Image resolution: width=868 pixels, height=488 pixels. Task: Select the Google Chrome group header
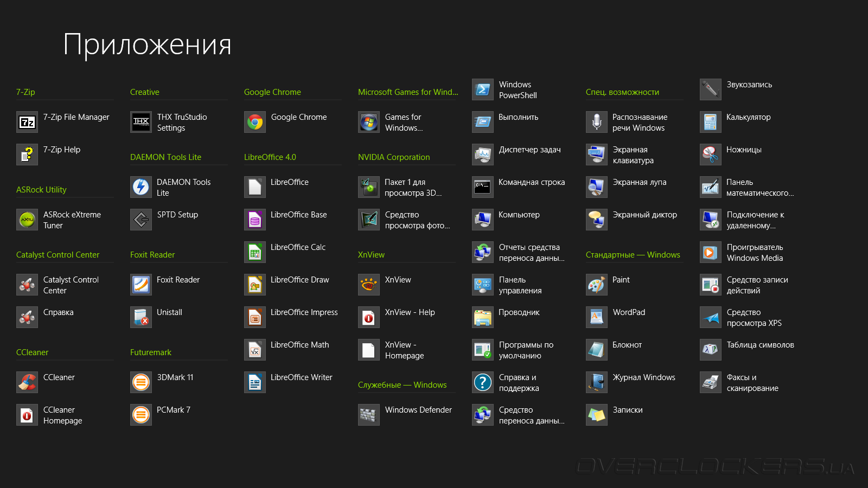272,92
